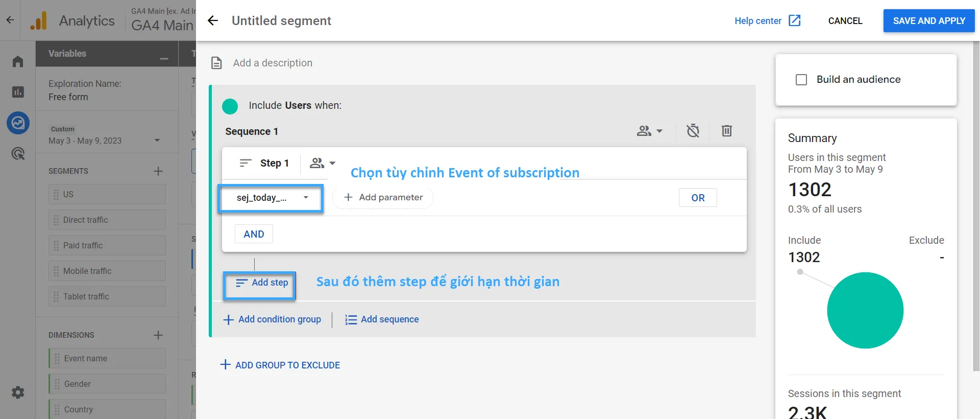980x419 pixels.
Task: Open the sej_today_ event dropdown
Action: pyautogui.click(x=271, y=198)
